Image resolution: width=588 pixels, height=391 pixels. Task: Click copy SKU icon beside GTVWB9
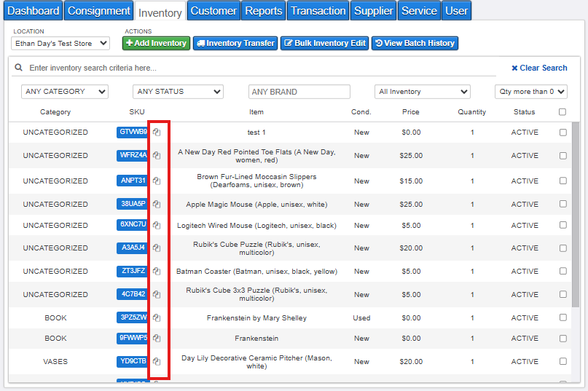coord(156,133)
